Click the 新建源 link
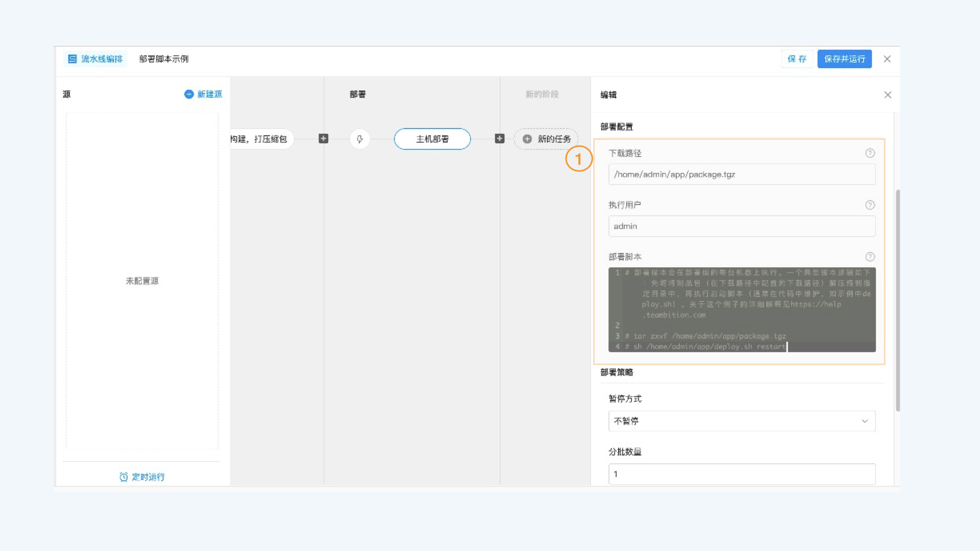 click(x=209, y=94)
